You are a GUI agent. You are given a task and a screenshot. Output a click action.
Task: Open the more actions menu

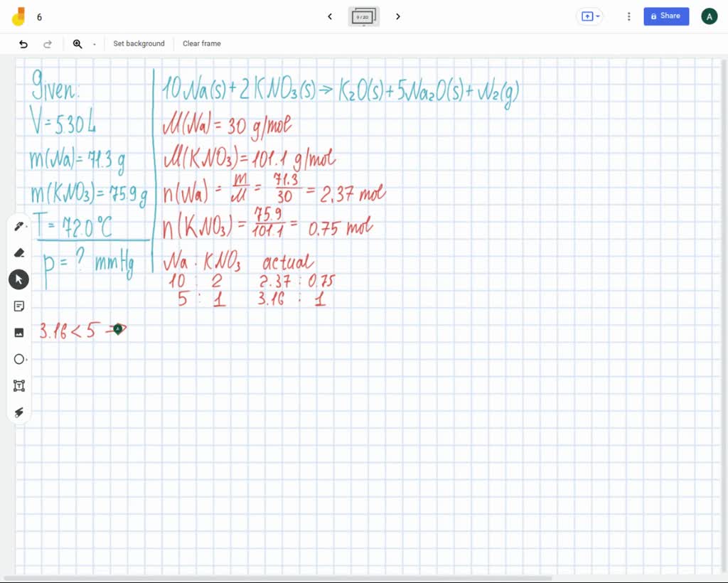pos(628,17)
